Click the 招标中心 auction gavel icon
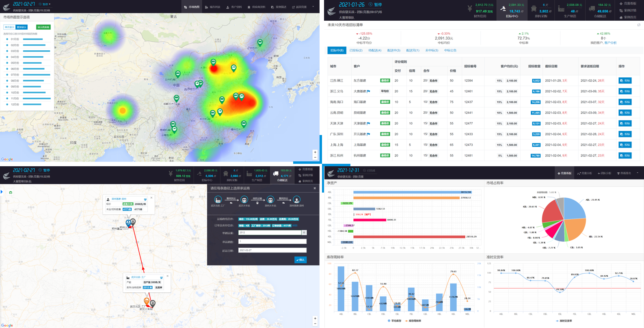Screen dimensions: 644x328 (x=504, y=9)
